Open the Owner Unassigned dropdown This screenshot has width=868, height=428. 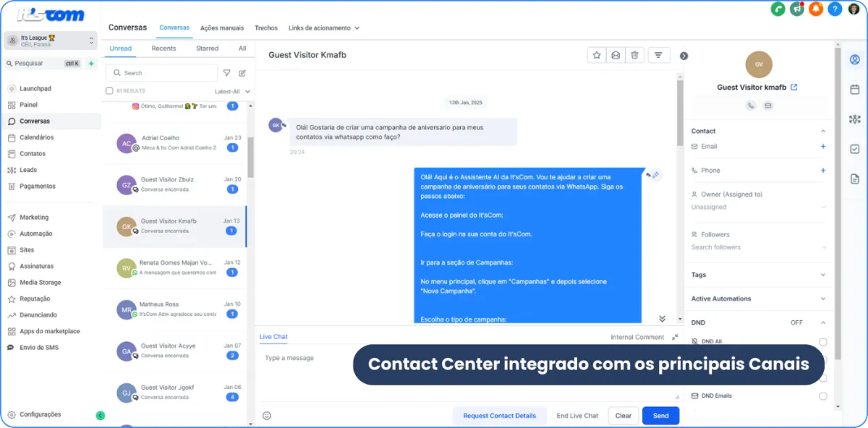click(759, 207)
